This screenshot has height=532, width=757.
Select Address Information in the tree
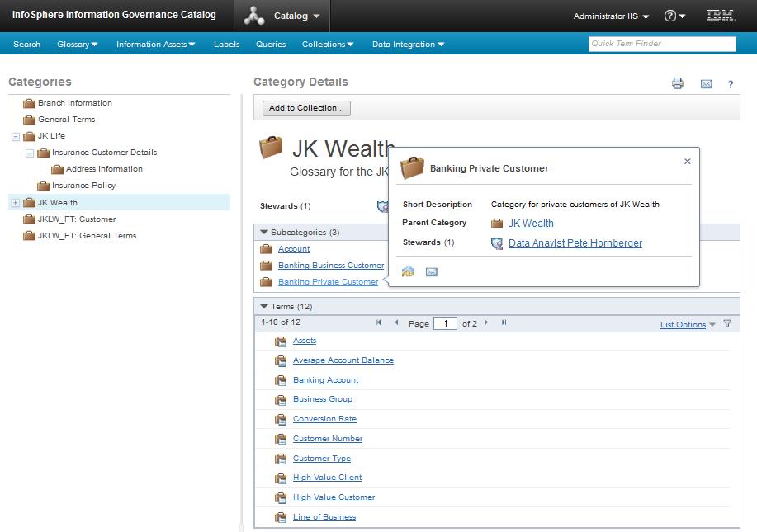[x=104, y=169]
